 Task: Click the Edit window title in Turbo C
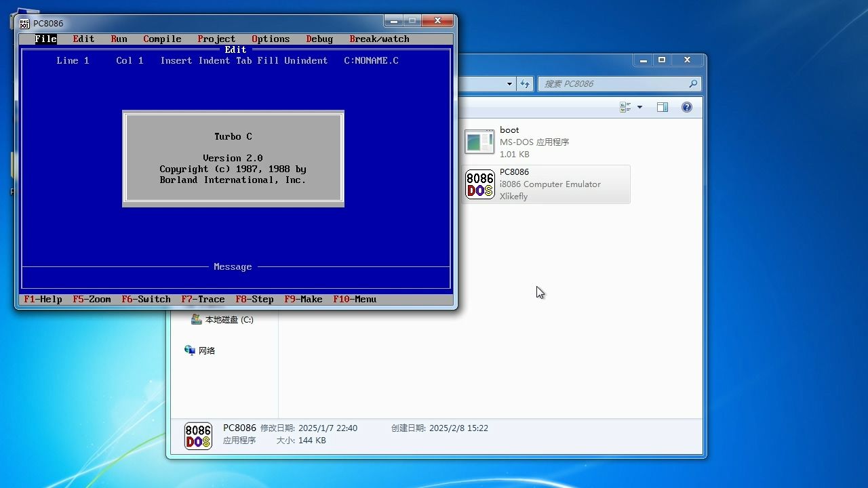(236, 50)
